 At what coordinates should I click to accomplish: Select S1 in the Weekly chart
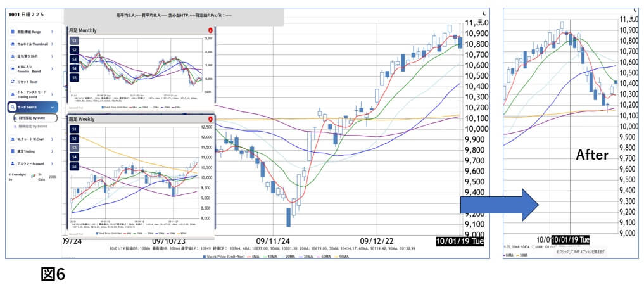[x=74, y=129]
